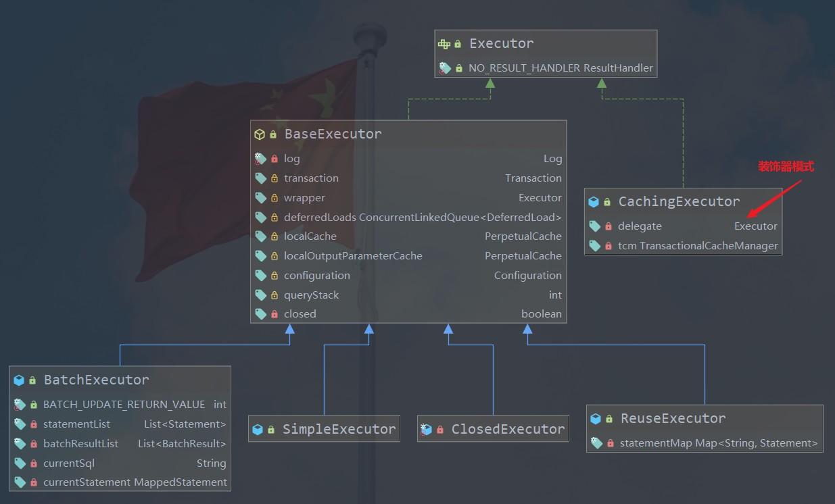The image size is (835, 504).
Task: Select the queryStack int field
Action: point(408,295)
